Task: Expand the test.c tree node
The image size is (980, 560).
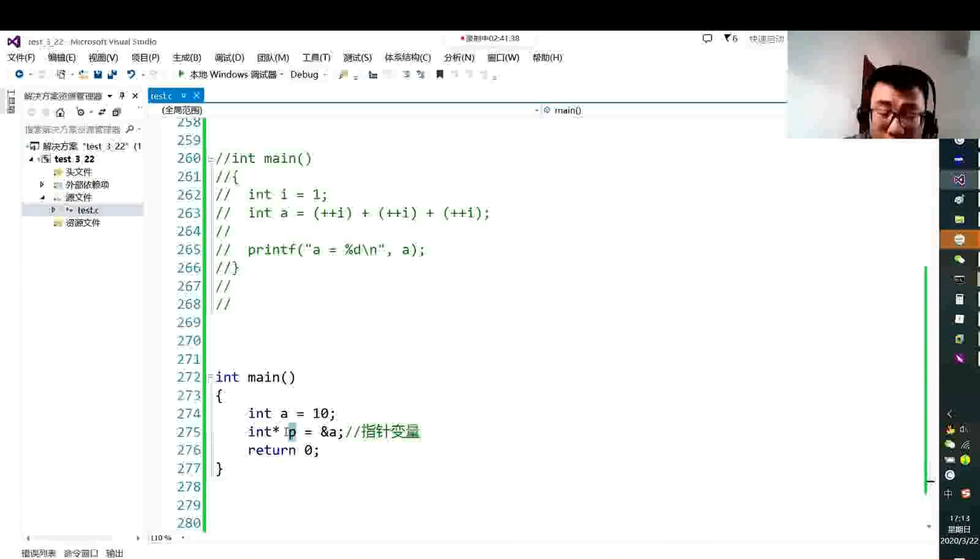Action: click(53, 210)
